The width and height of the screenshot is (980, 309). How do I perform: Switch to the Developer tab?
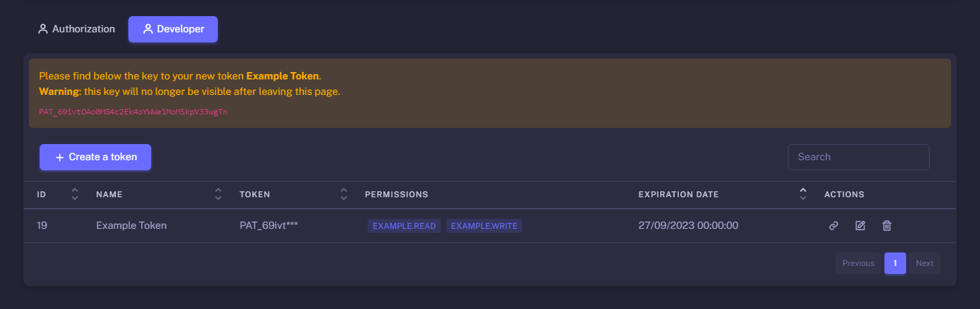click(173, 29)
